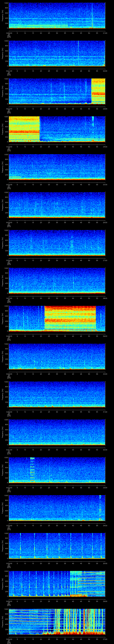Click the '8:26:00' start time label
The width and height of the screenshot is (114, 644).
[9, 260]
